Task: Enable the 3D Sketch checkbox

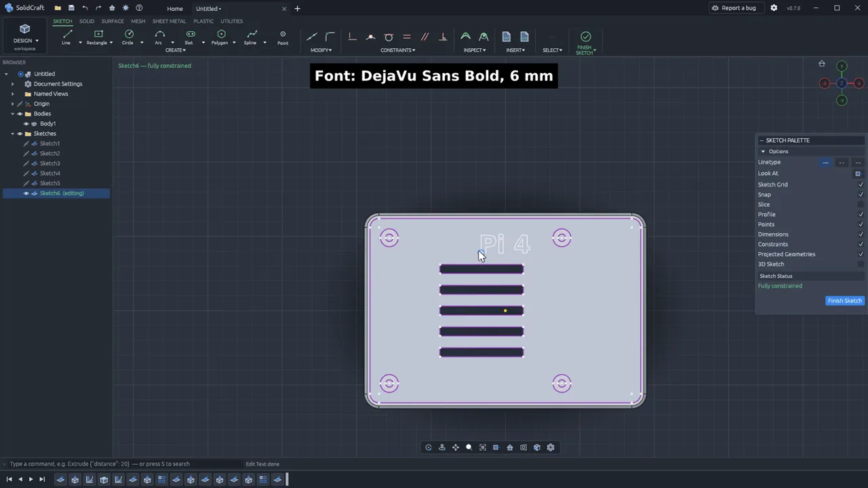Action: pyautogui.click(x=861, y=264)
